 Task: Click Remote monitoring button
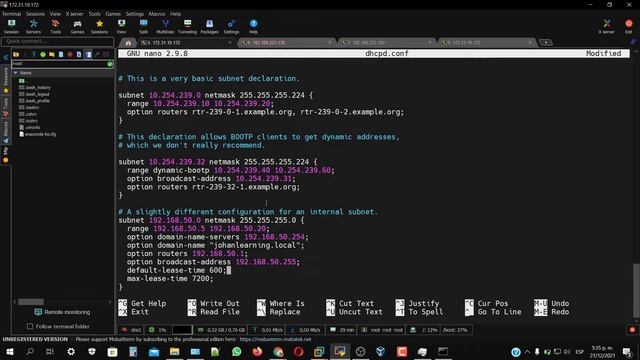pyautogui.click(x=62, y=312)
